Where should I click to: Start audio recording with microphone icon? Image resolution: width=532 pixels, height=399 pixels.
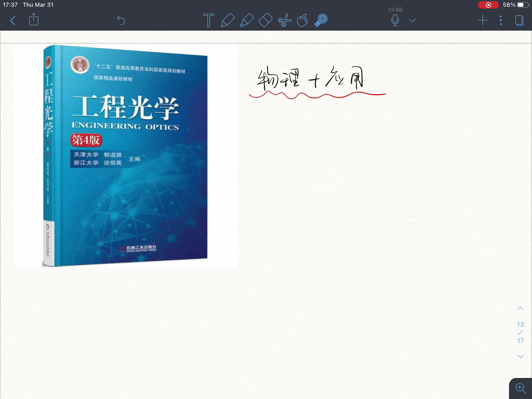(395, 20)
